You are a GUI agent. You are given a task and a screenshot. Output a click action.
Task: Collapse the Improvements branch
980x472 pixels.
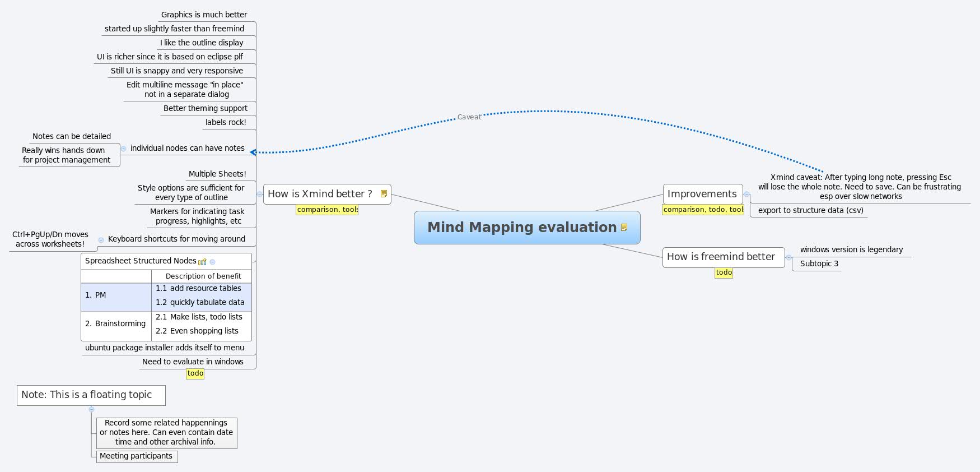[746, 195]
